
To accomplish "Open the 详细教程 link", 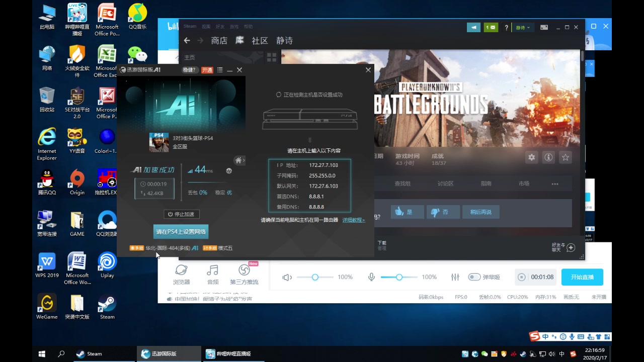I will pyautogui.click(x=354, y=220).
